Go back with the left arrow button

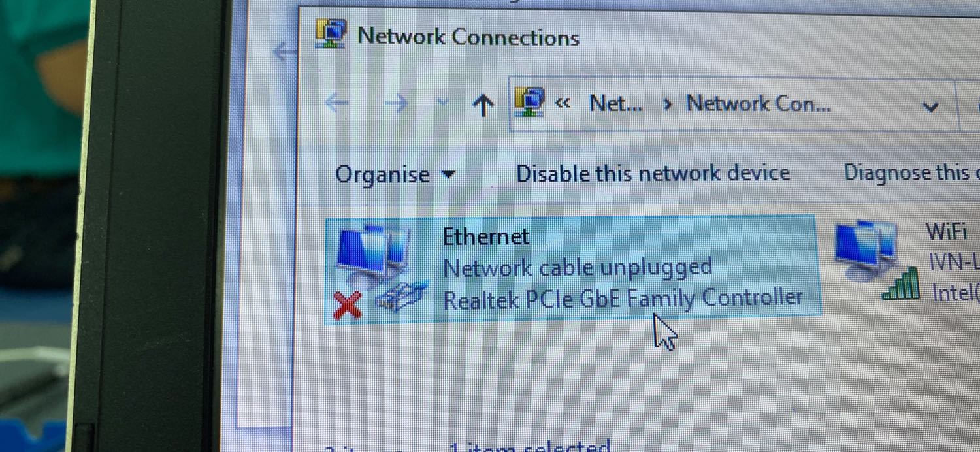337,103
